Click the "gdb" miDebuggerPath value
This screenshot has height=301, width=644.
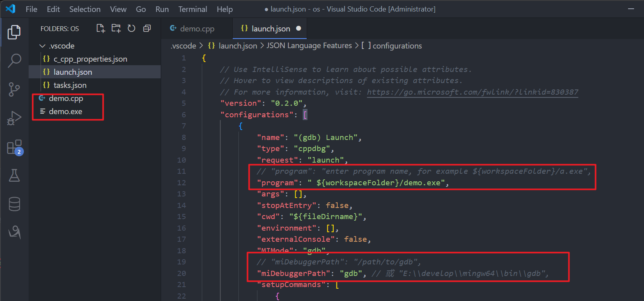pos(351,273)
